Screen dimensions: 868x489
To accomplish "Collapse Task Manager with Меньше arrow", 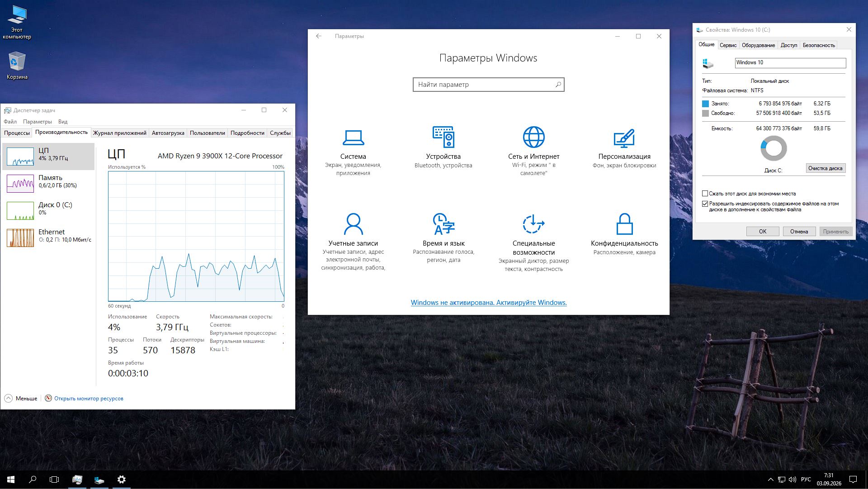I will [8, 398].
